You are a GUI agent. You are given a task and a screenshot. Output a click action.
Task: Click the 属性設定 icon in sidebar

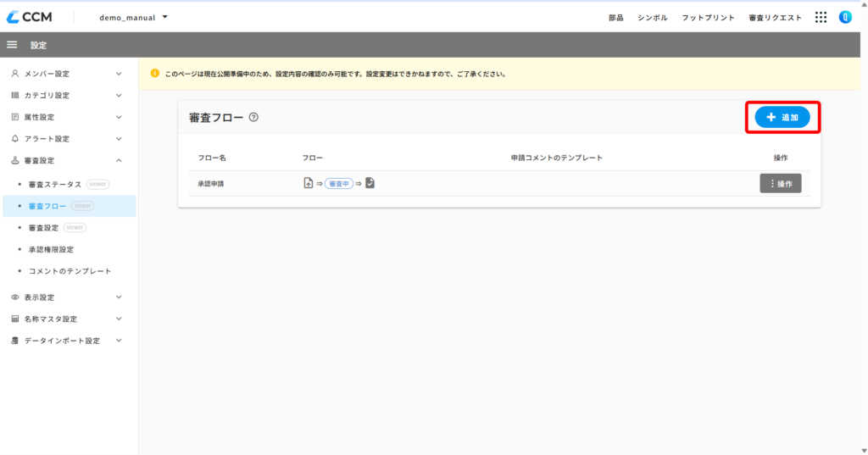tap(15, 117)
